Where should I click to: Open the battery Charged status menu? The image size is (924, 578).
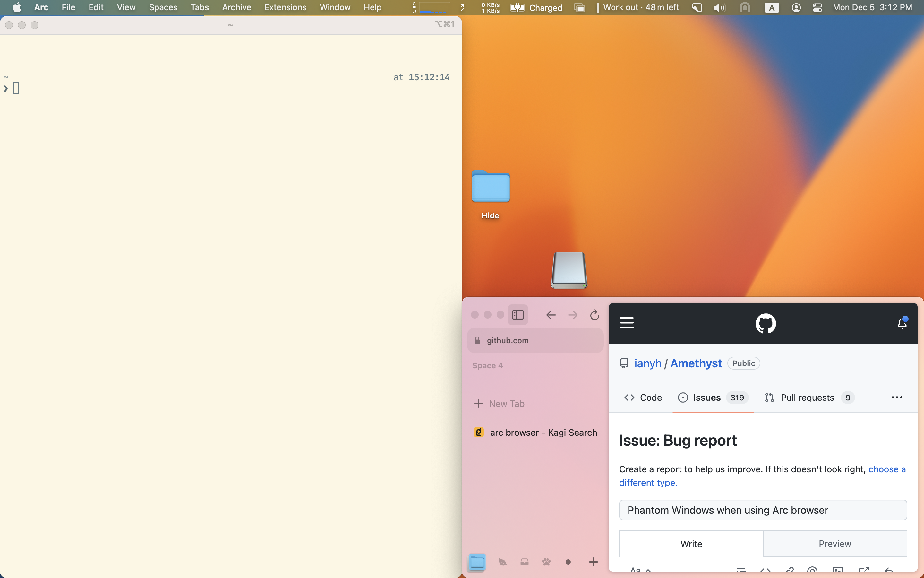click(536, 8)
